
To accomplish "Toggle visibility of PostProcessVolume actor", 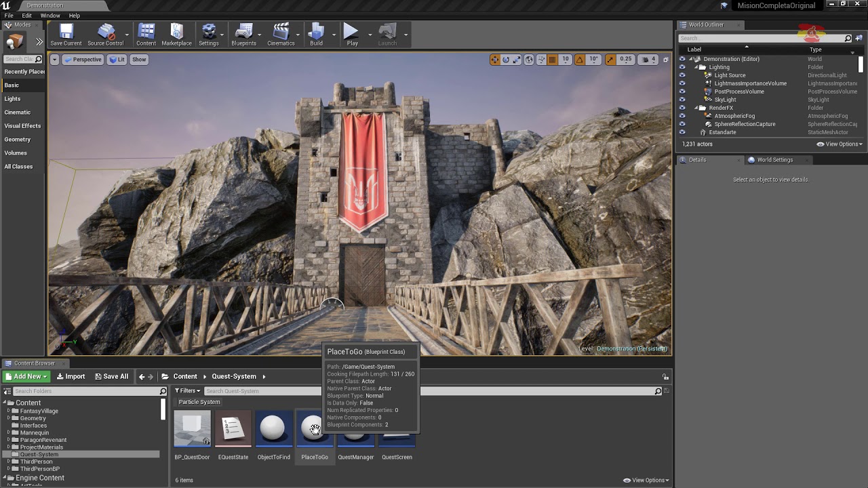I will pos(682,91).
